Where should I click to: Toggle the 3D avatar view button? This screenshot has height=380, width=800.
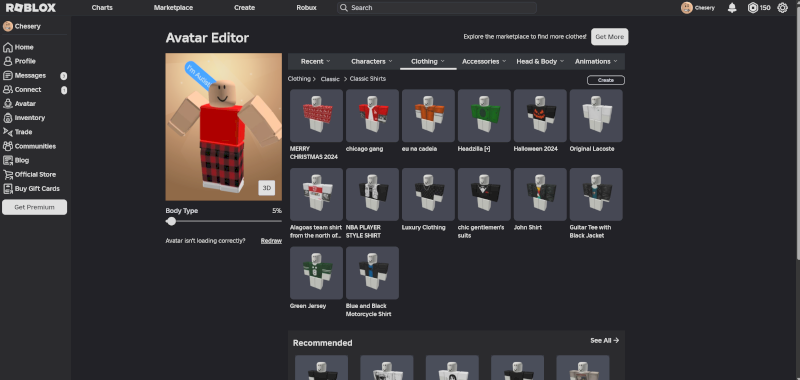tap(266, 188)
